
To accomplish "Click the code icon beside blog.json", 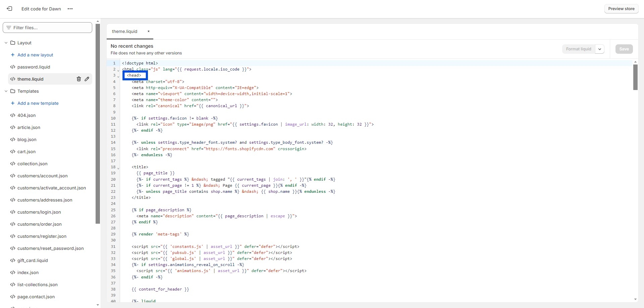I will click(x=13, y=139).
